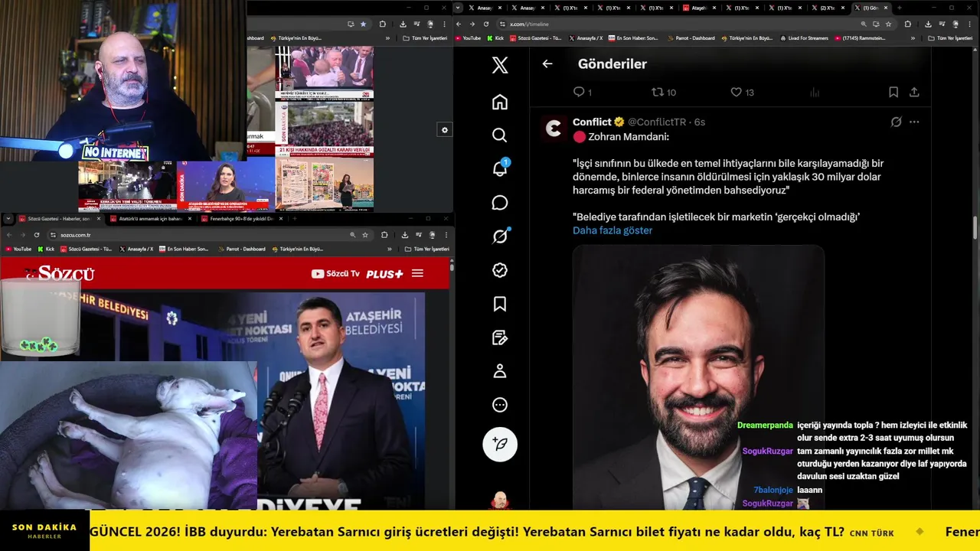
Task: Click the gear settings icon beside news thumbnails
Action: (x=444, y=130)
